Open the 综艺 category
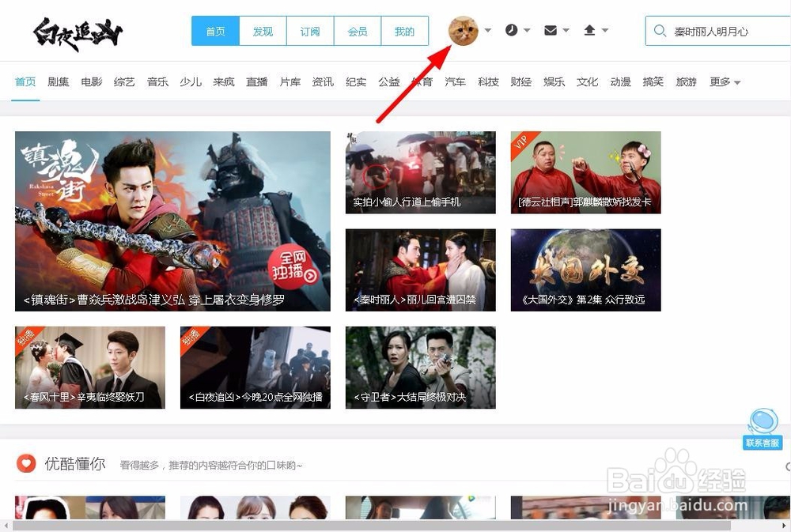 [x=124, y=81]
